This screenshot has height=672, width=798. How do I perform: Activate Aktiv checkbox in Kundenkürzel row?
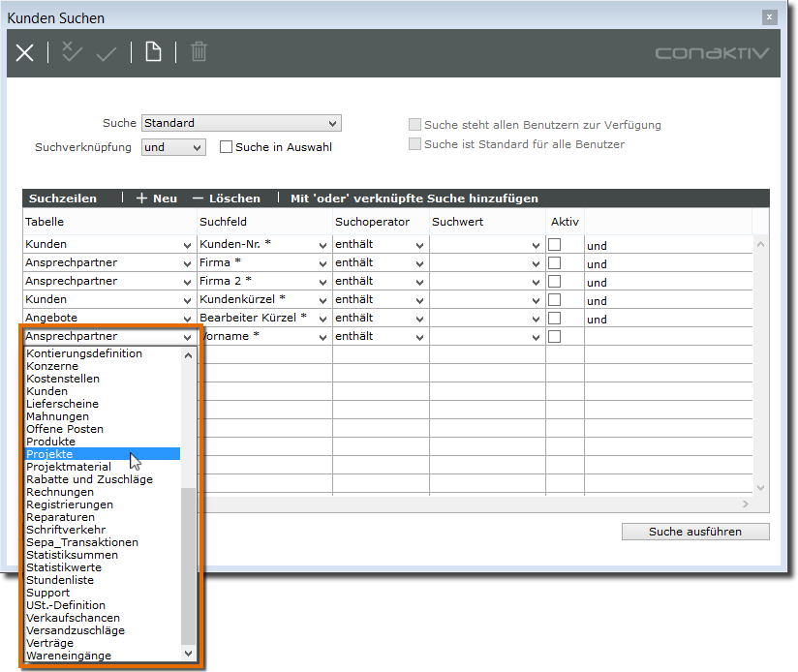coord(554,299)
